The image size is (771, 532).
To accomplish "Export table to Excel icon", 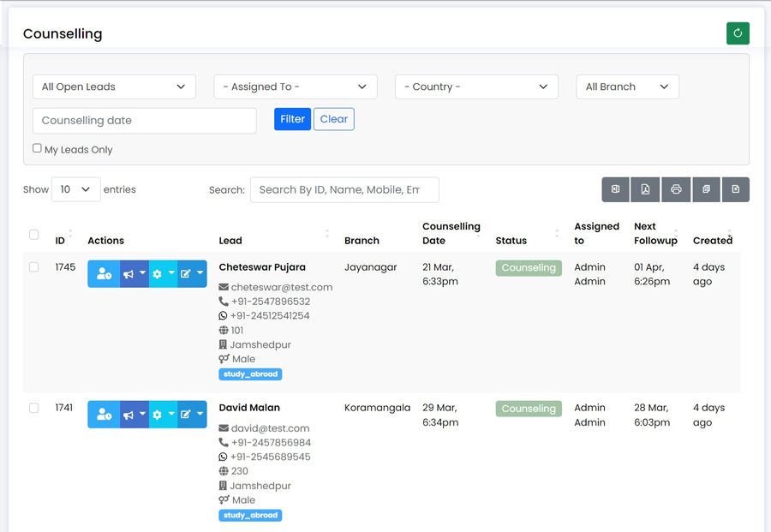I will coord(616,189).
